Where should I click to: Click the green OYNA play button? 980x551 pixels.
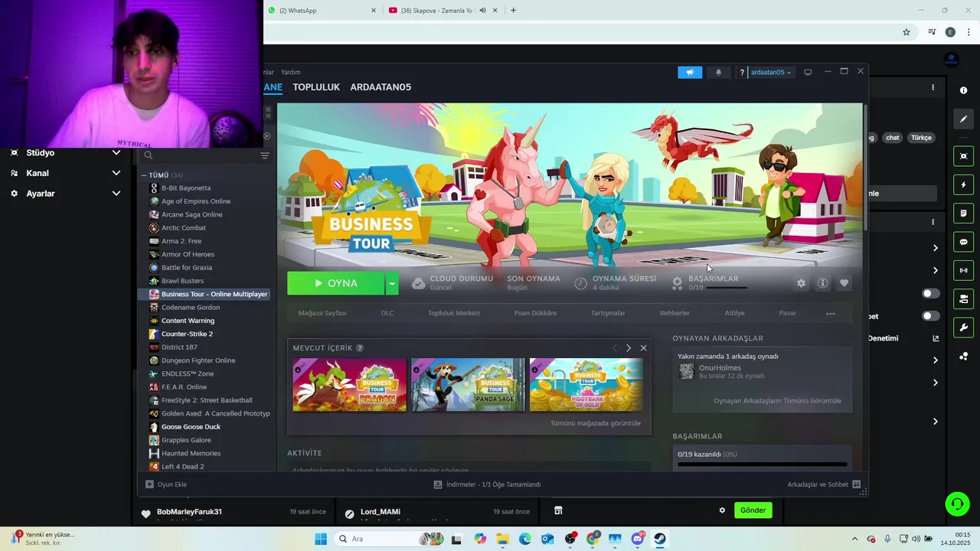[336, 283]
